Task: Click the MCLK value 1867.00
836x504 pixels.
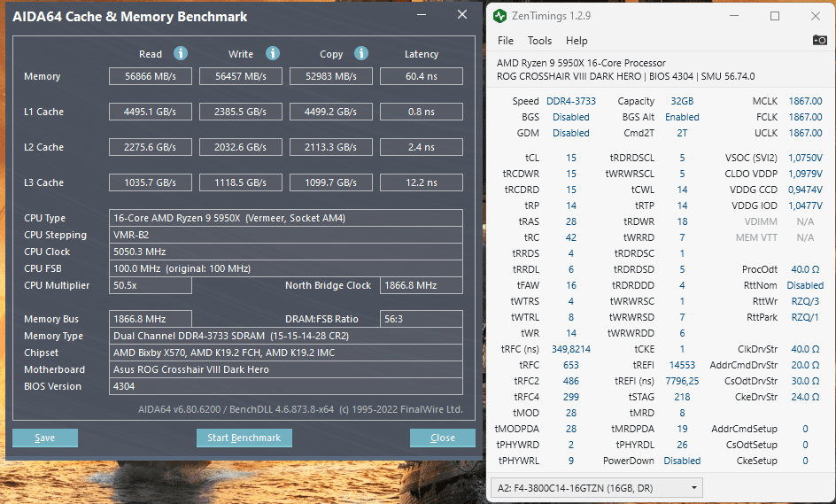Action: [x=805, y=101]
